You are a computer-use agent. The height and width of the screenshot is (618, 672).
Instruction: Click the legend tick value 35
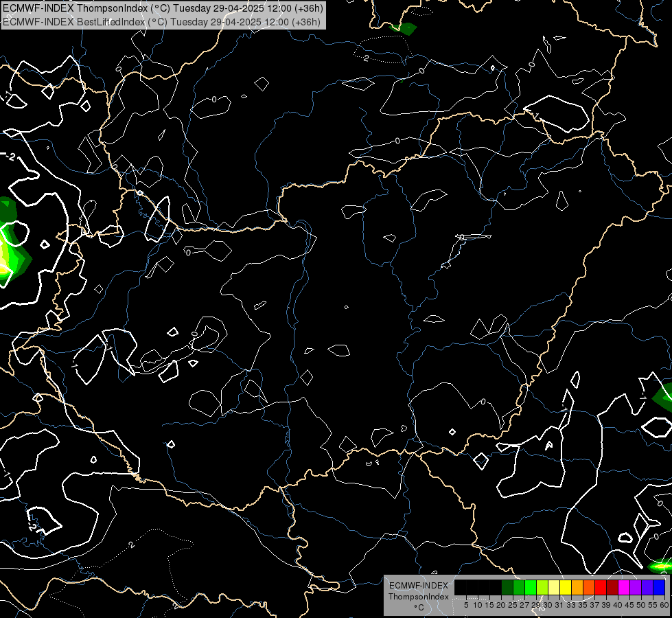coord(583,605)
